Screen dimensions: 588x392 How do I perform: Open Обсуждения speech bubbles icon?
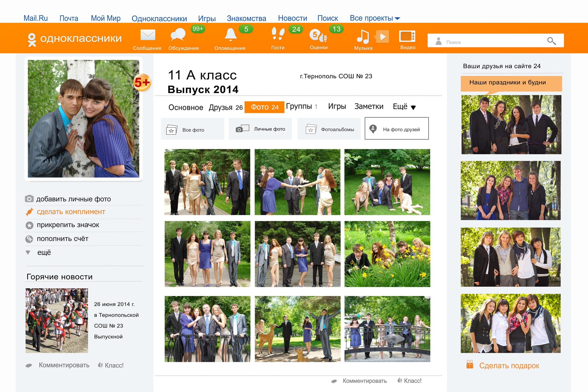coord(178,35)
